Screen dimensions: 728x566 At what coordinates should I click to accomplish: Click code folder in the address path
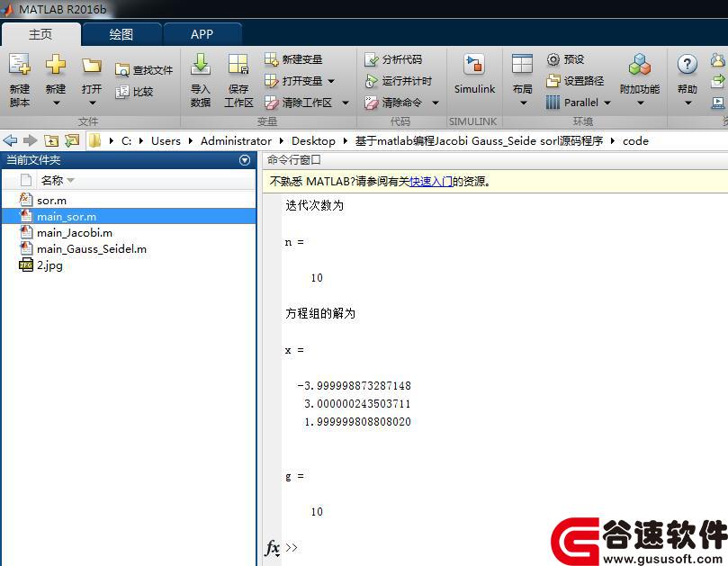tap(635, 140)
